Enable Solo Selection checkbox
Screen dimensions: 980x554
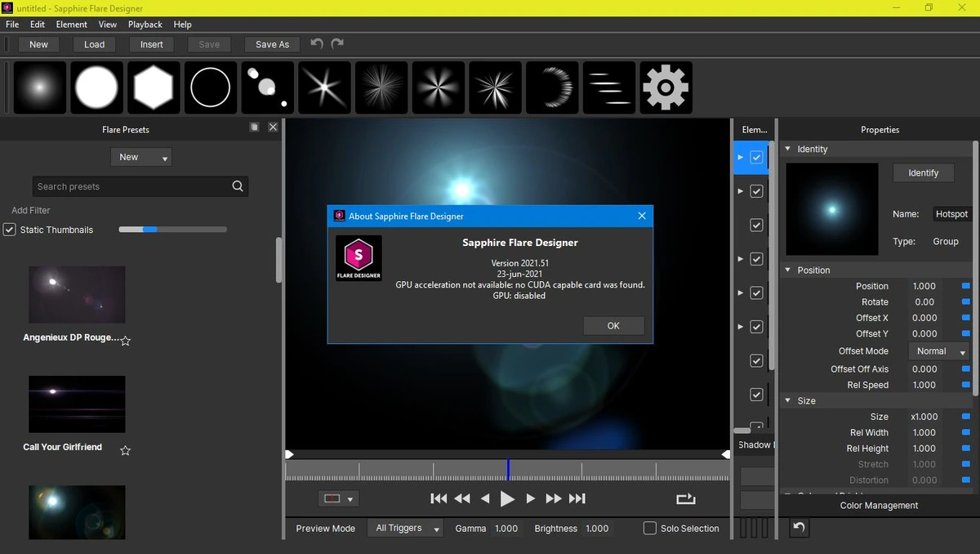[650, 528]
